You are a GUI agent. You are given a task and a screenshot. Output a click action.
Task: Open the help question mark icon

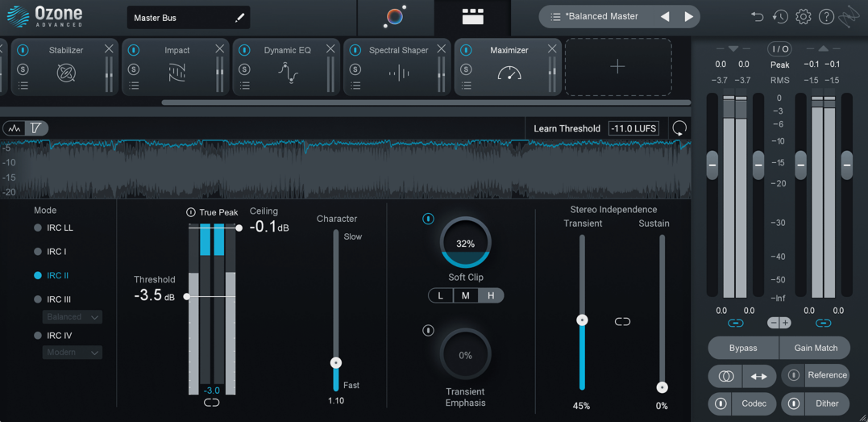tap(826, 17)
